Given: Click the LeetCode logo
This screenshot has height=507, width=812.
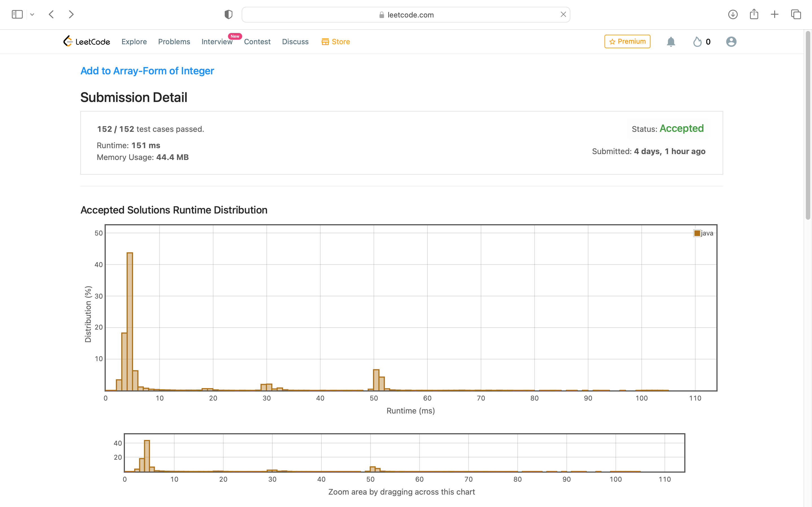Looking at the screenshot, I should coord(87,42).
